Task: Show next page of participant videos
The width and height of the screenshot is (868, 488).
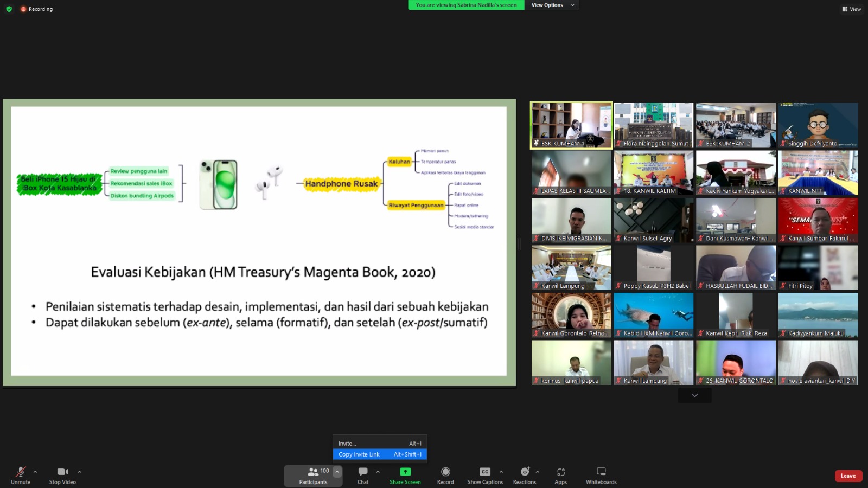Action: coord(694,395)
